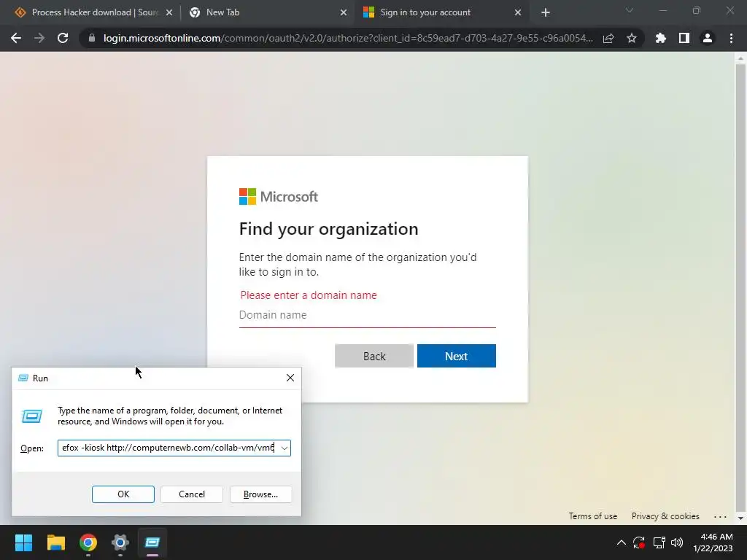Click the 'Please enter a domain name' error text

309,295
